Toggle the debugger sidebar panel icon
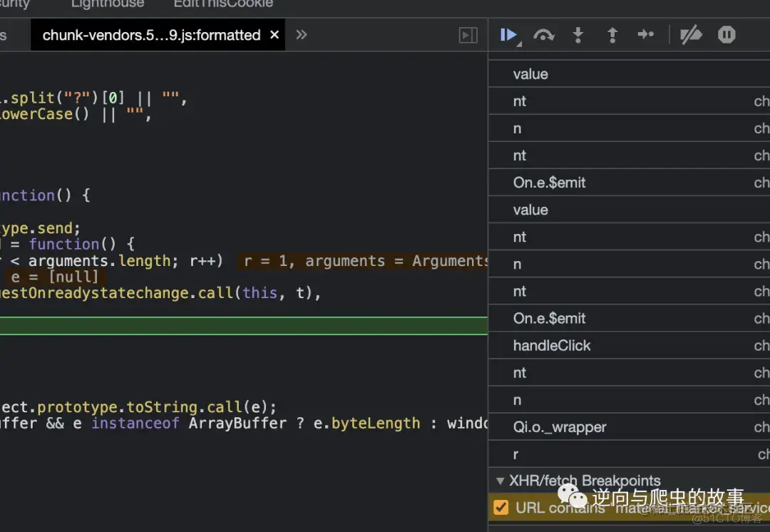Image resolution: width=770 pixels, height=532 pixels. [468, 35]
